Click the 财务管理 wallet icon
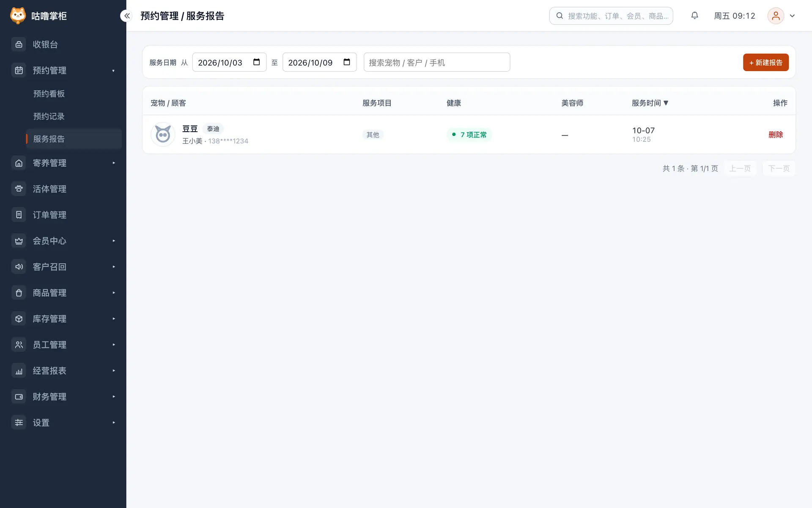This screenshot has height=508, width=812. click(x=19, y=397)
